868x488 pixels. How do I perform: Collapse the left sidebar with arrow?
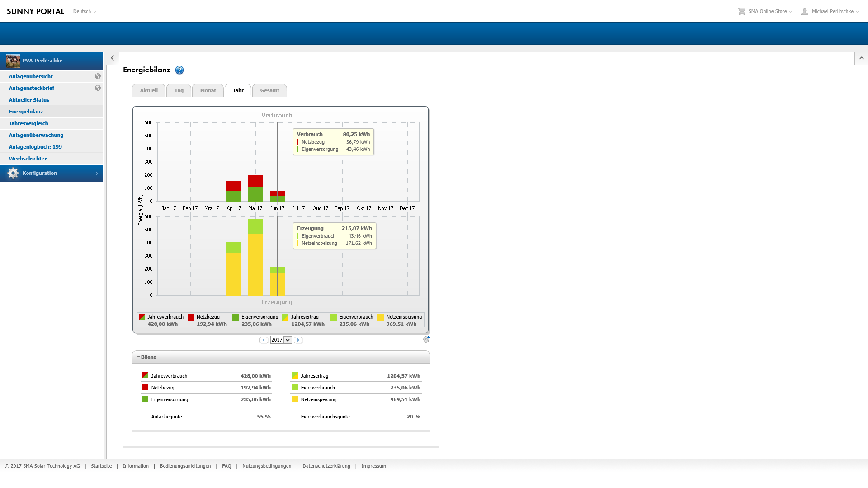pyautogui.click(x=112, y=58)
